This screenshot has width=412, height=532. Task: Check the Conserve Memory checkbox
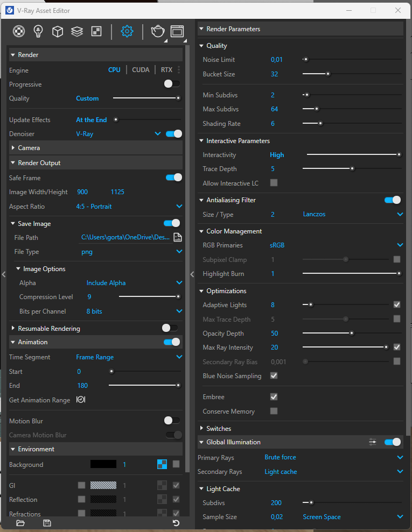click(x=274, y=411)
